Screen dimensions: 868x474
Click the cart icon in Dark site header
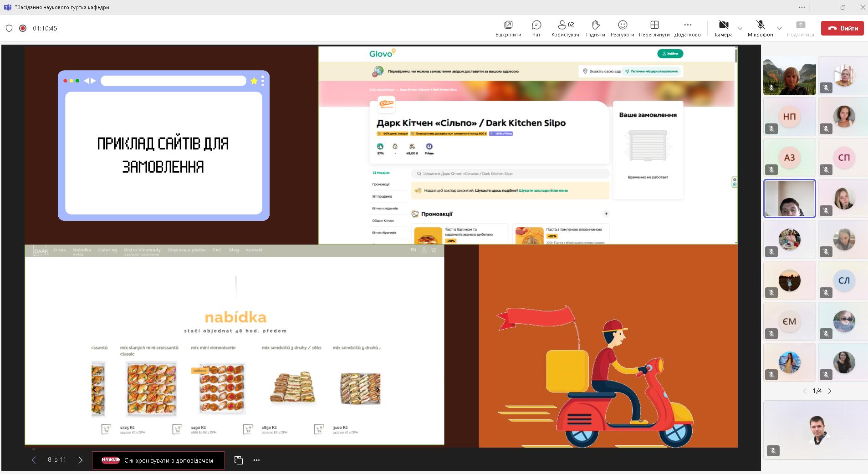click(434, 250)
